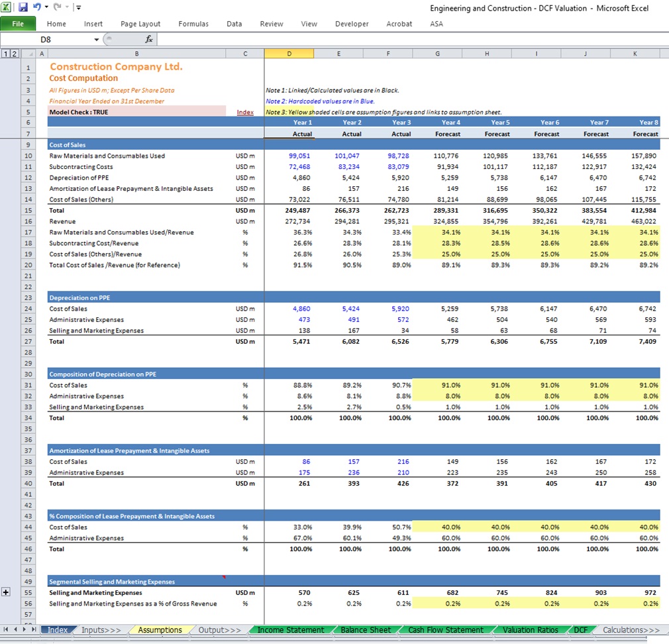Click outline level 2 button
The height and width of the screenshot is (644, 669).
pyautogui.click(x=14, y=54)
